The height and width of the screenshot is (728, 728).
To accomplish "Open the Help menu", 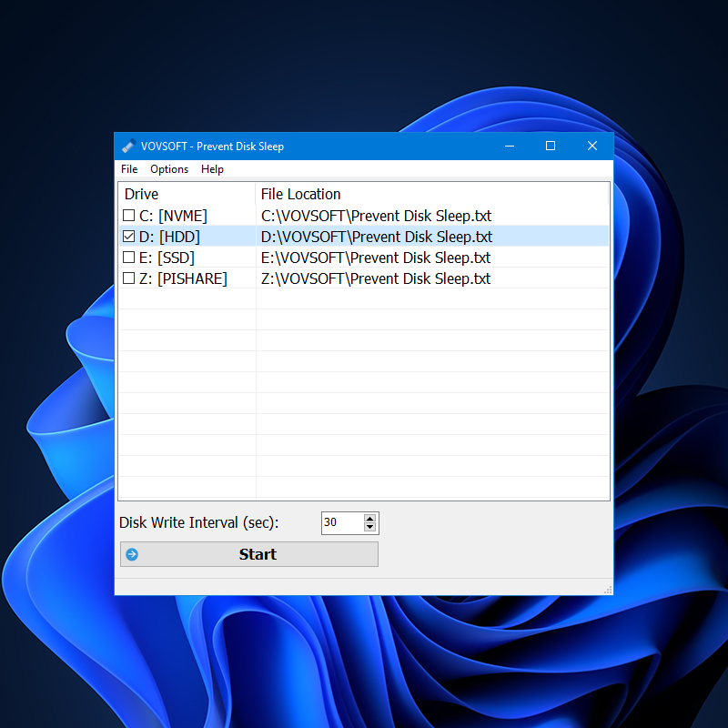I will 212,169.
